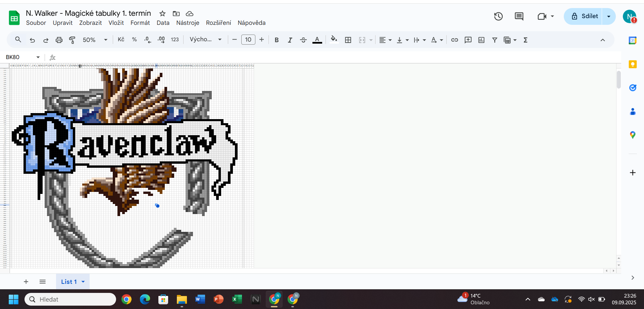Undo the last action

pos(32,40)
